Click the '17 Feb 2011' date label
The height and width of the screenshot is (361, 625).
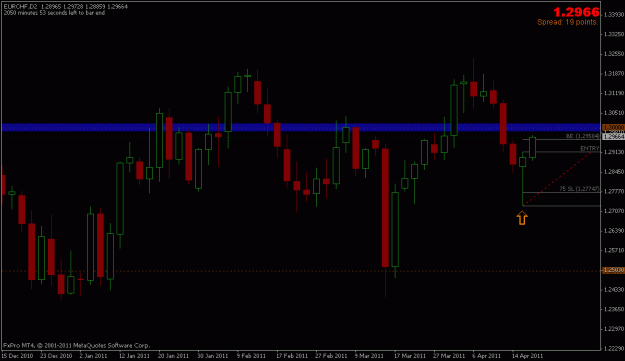click(x=292, y=355)
